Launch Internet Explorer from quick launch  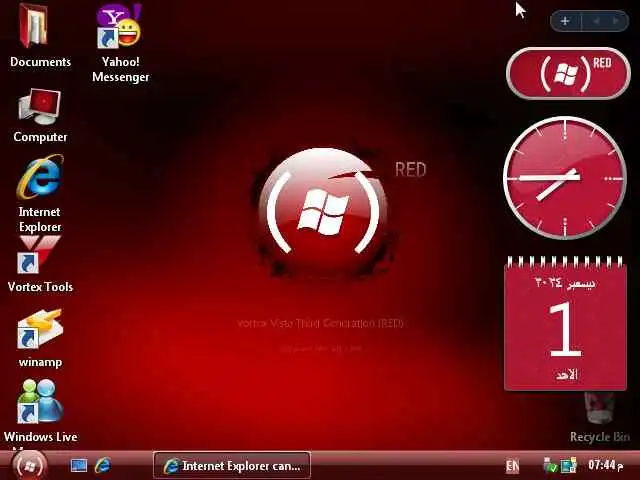[x=102, y=465]
